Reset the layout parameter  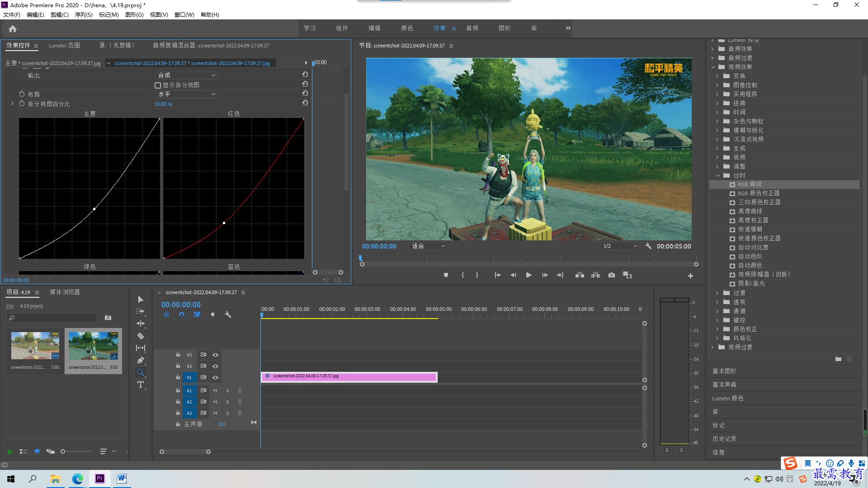coord(305,94)
